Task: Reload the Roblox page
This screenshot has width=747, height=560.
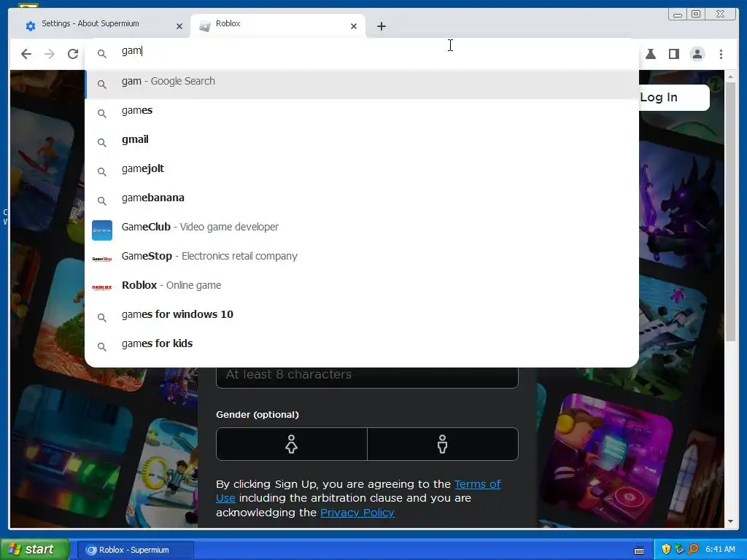Action: [73, 54]
